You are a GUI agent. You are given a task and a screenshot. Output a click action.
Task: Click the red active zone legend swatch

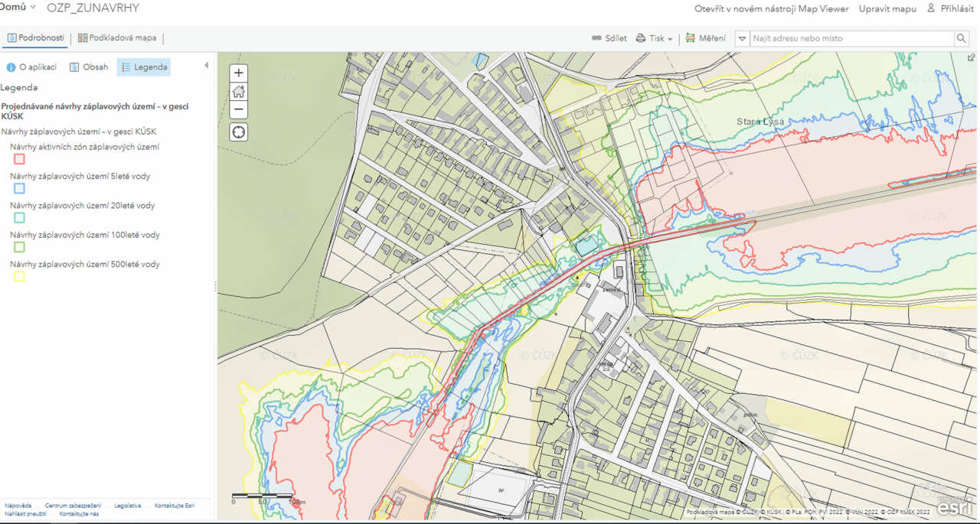pyautogui.click(x=19, y=159)
